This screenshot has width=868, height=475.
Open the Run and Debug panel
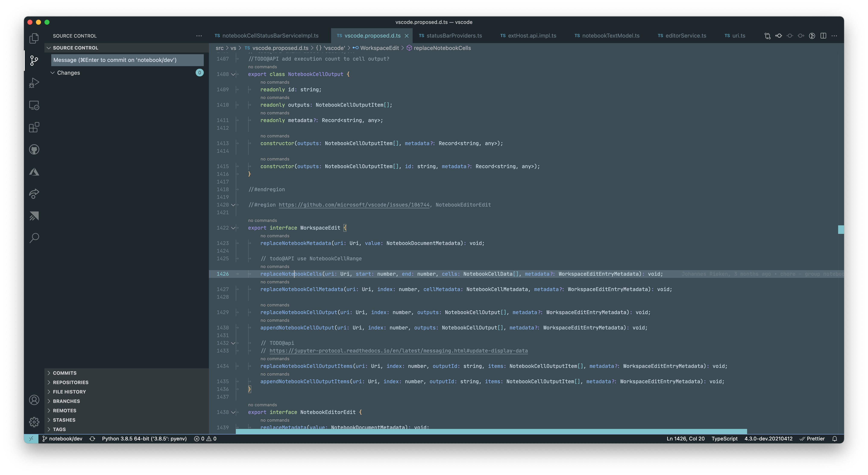(x=34, y=83)
